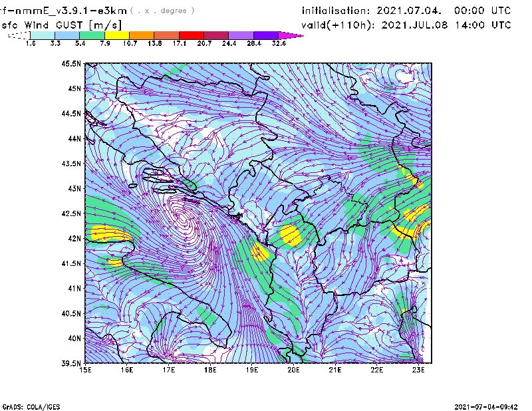Click the '23E' longitude label
Screen dimensions: 532x411
(x=418, y=370)
